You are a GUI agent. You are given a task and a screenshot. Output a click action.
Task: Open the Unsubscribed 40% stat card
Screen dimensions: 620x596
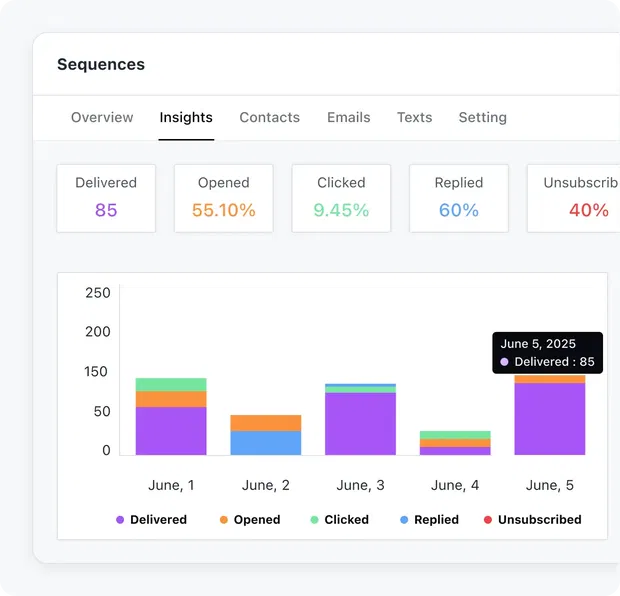[x=575, y=198]
